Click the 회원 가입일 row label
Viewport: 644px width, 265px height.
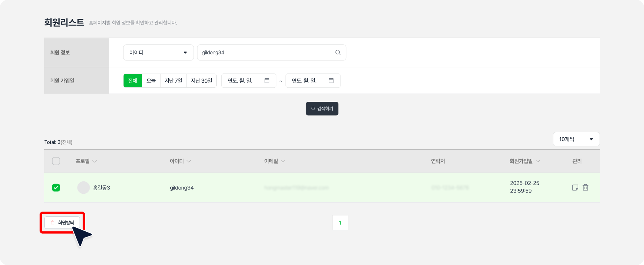point(62,81)
